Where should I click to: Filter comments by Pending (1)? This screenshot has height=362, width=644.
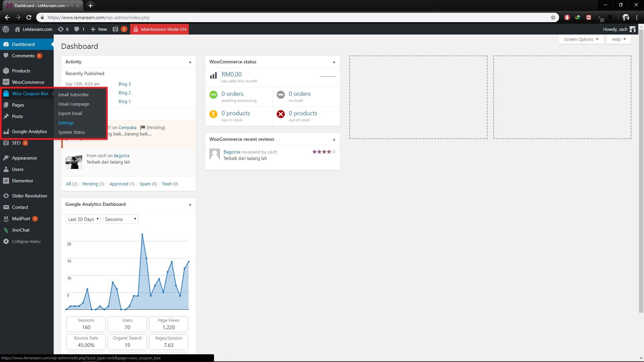pyautogui.click(x=93, y=184)
